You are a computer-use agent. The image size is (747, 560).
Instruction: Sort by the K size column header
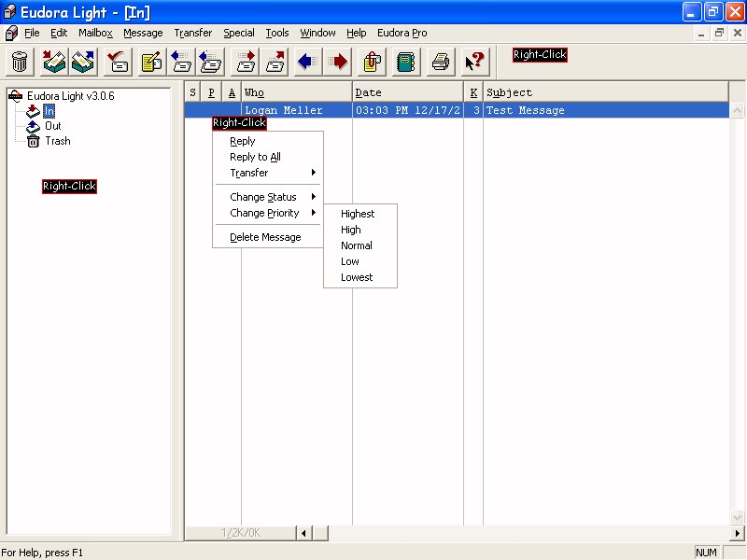(473, 91)
